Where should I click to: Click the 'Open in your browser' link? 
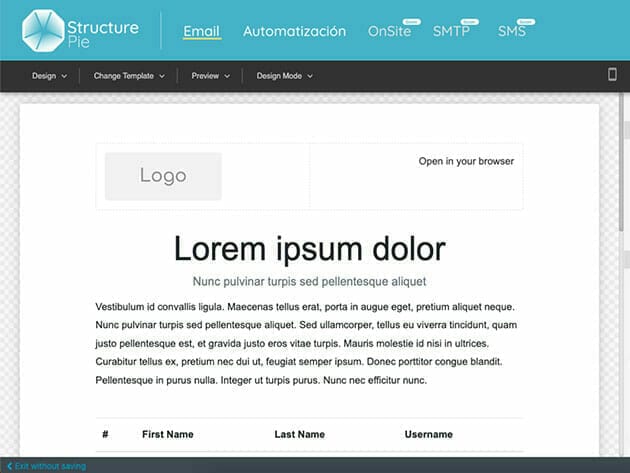coord(466,161)
